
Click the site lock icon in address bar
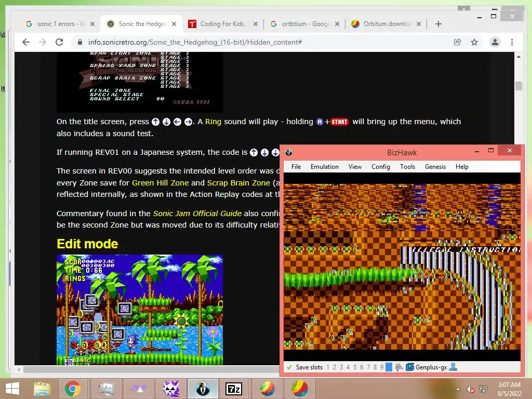pos(79,42)
